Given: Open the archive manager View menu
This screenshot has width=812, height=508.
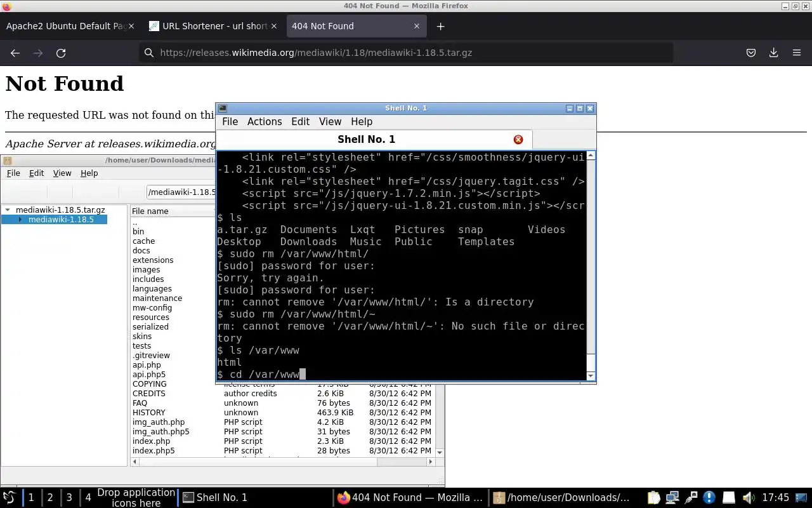Looking at the screenshot, I should [62, 173].
